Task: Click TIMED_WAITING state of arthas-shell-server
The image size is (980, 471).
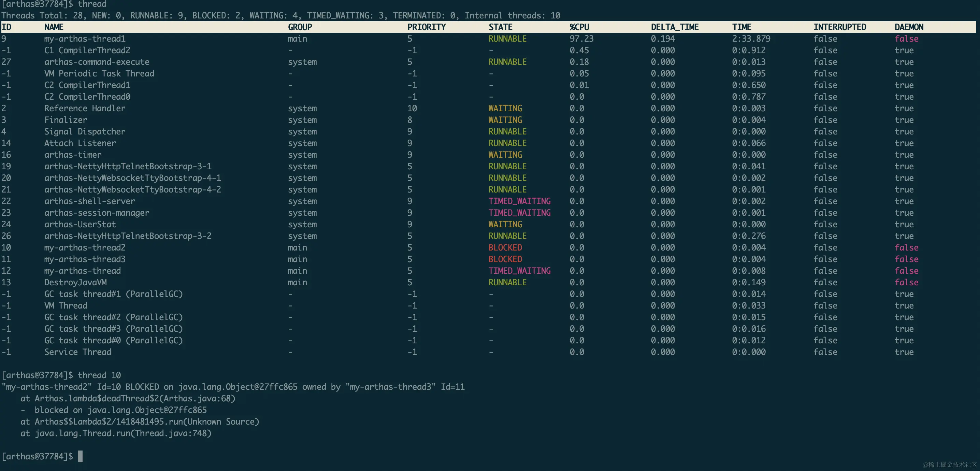Action: (519, 201)
